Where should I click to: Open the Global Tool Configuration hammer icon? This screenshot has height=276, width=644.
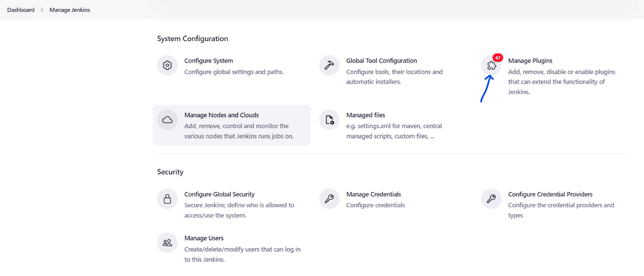329,65
